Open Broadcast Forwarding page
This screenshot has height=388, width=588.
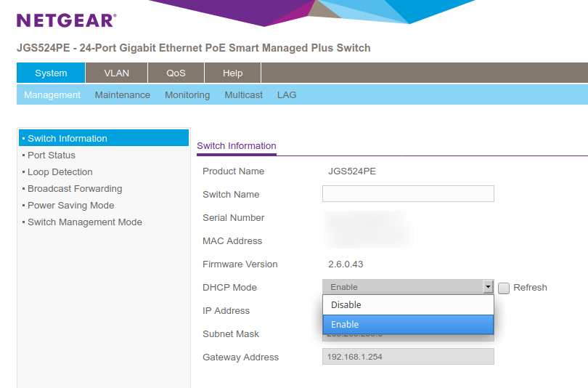pos(75,188)
